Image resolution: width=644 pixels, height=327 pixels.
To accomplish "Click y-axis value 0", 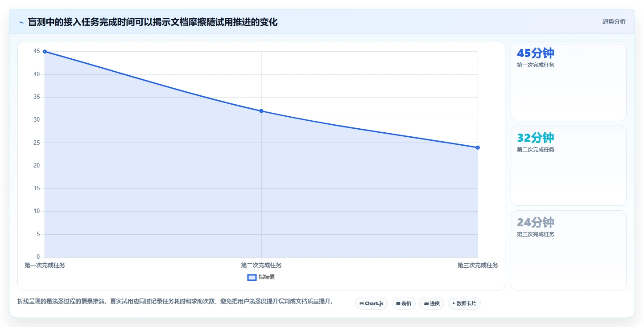I will click(38, 257).
